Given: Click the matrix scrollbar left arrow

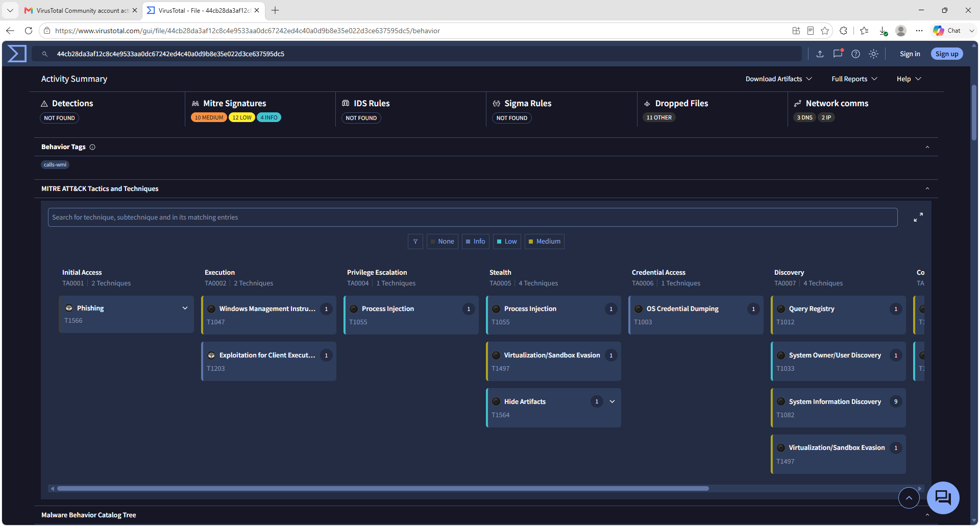Looking at the screenshot, I should click(52, 489).
